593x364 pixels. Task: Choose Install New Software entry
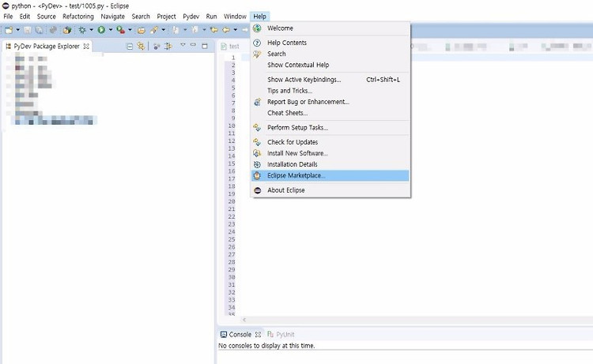[x=330, y=153]
